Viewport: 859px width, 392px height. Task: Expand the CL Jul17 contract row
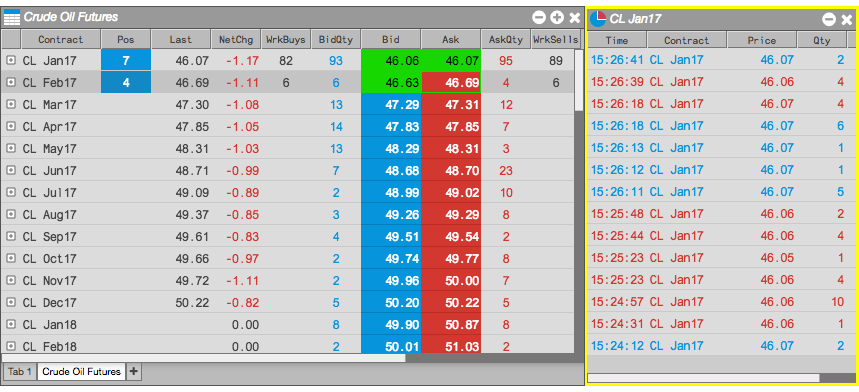pyautogui.click(x=10, y=192)
